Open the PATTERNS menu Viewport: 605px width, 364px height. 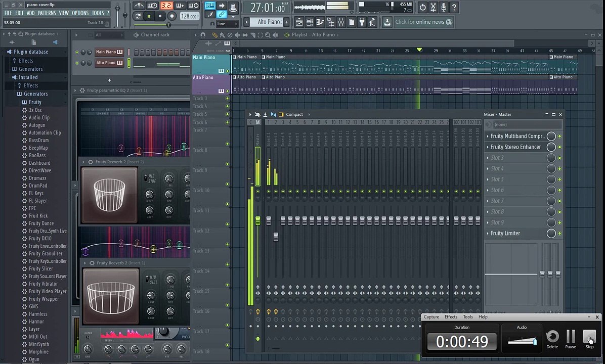click(47, 13)
